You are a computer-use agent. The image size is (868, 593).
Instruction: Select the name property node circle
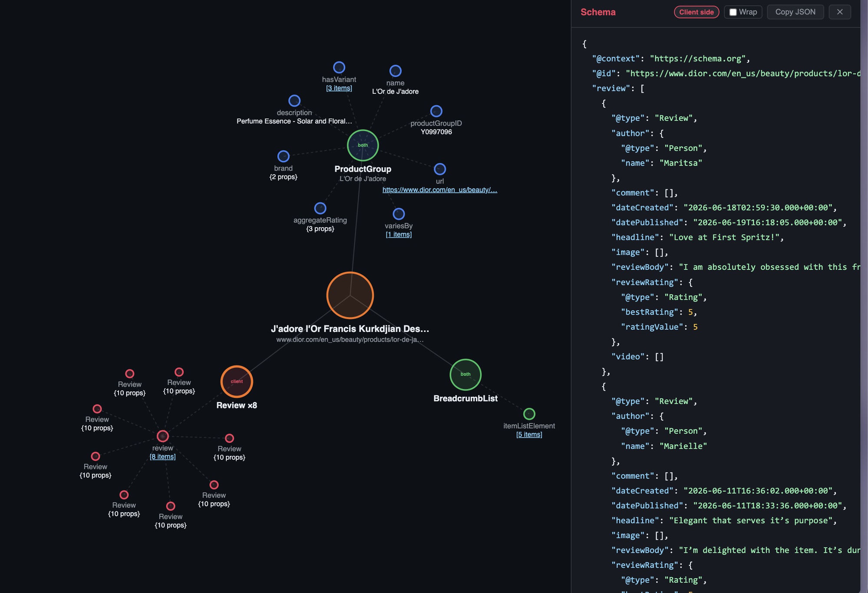click(x=395, y=70)
